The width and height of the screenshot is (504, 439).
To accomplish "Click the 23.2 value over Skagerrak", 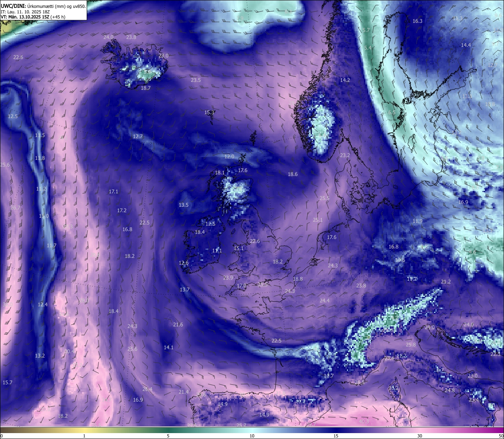I will (345, 155).
